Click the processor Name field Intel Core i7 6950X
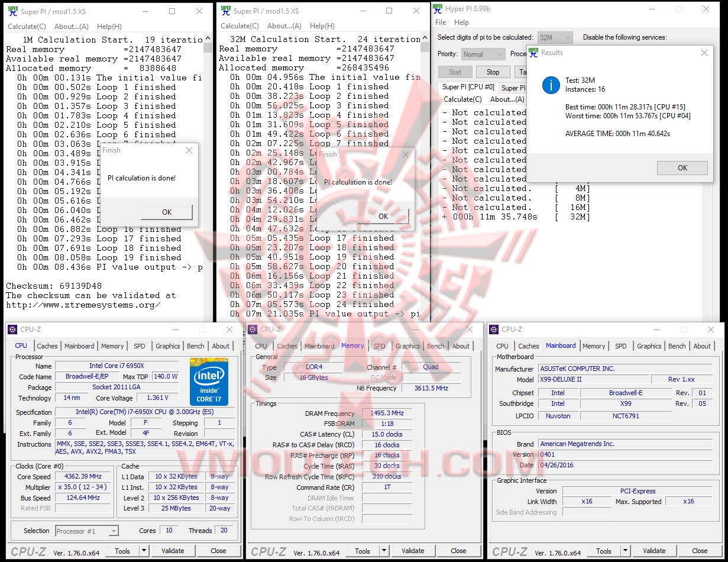 tap(117, 366)
